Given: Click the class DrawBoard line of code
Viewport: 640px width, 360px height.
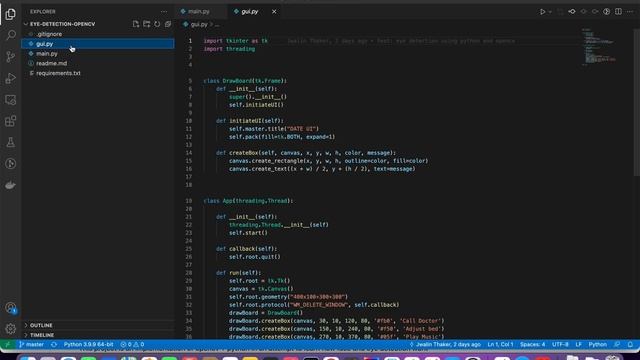Looking at the screenshot, I should 245,81.
